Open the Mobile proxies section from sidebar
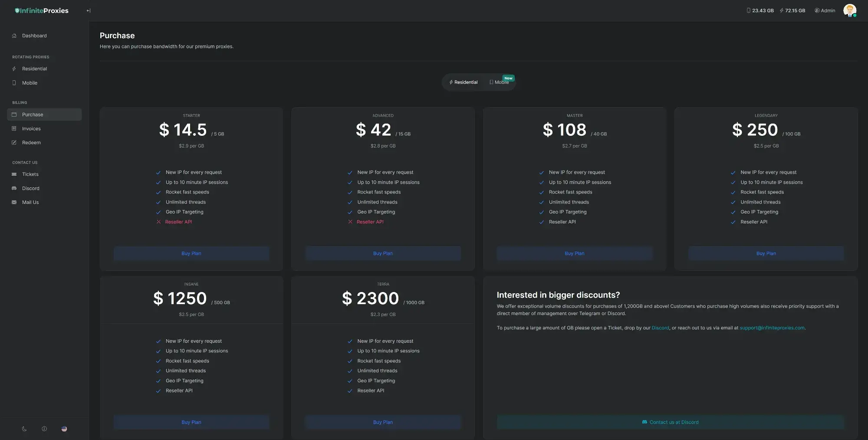Screen dimensions: 868x440 point(14,82)
